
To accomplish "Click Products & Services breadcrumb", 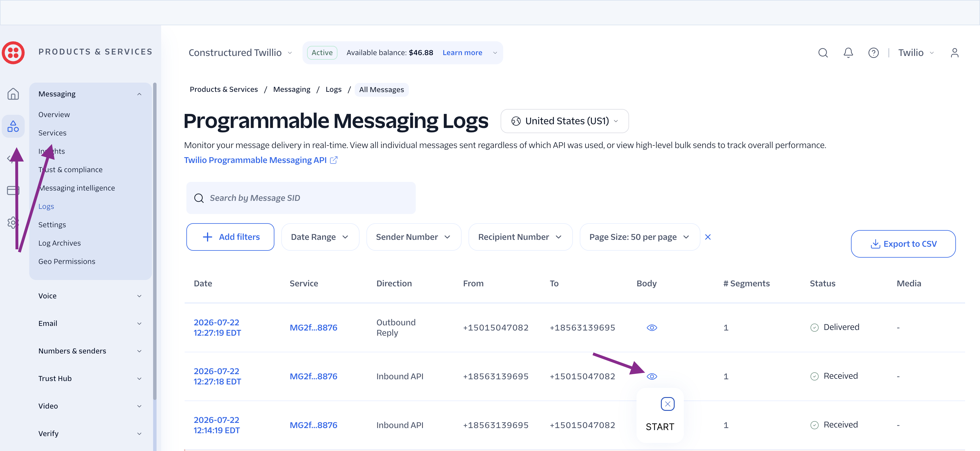I will tap(223, 90).
